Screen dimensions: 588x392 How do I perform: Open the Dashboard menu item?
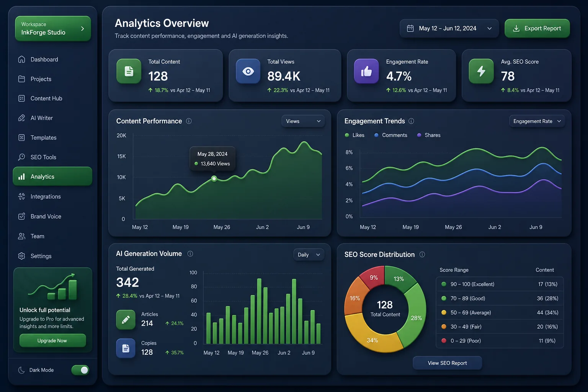tap(52, 59)
